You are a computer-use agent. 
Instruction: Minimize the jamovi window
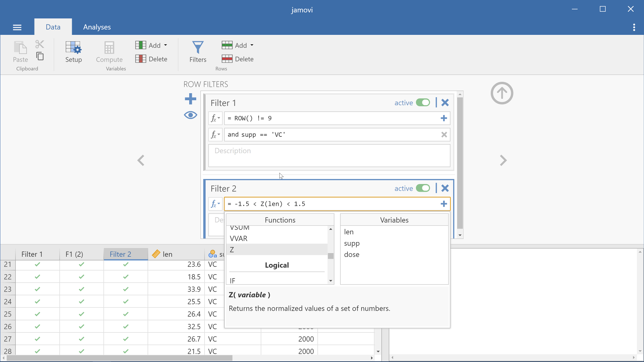[575, 9]
